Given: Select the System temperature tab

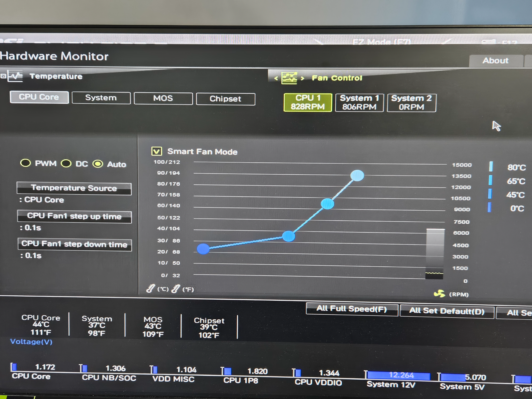Looking at the screenshot, I should [101, 98].
